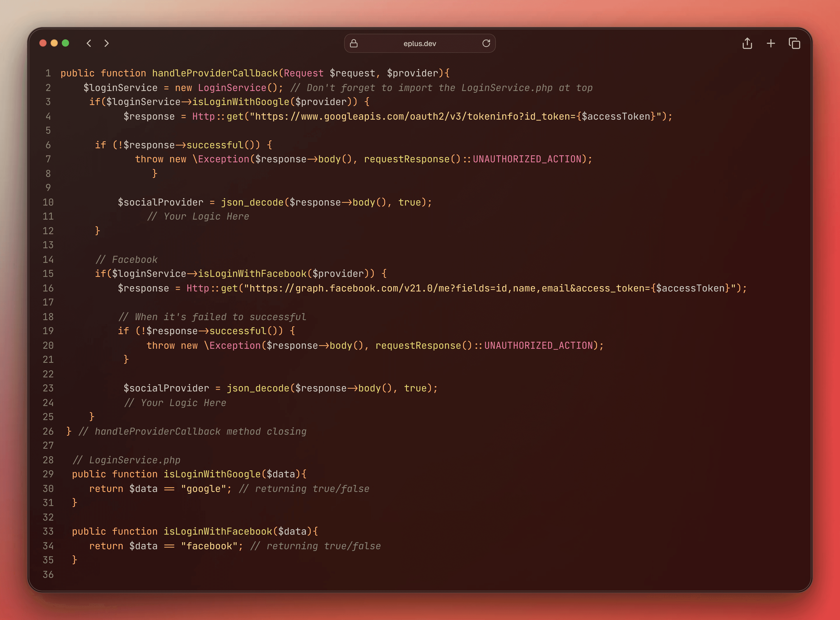Click "$loginService = new LoginService();" on line 2
Screen dimensions: 840x620
click(183, 88)
